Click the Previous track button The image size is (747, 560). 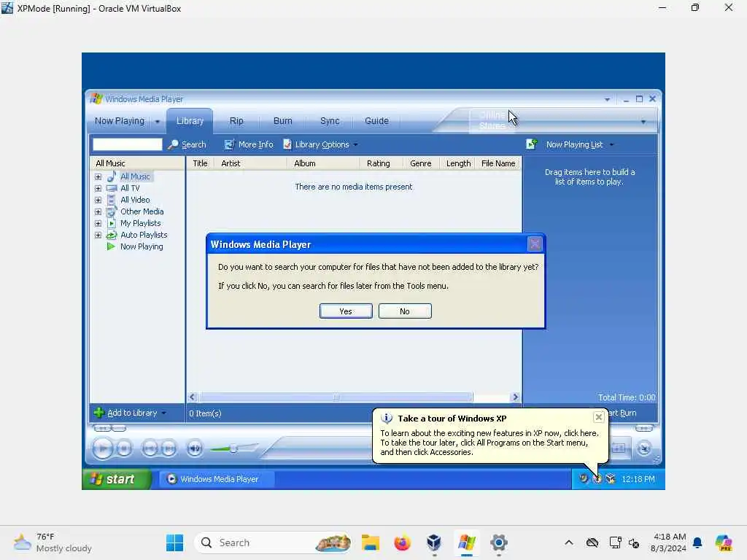click(150, 448)
